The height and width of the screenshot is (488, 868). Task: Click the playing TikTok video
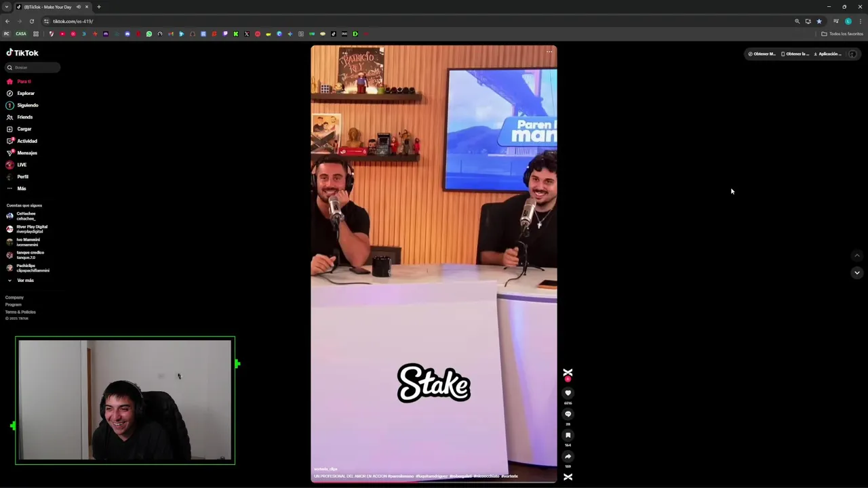tap(434, 264)
